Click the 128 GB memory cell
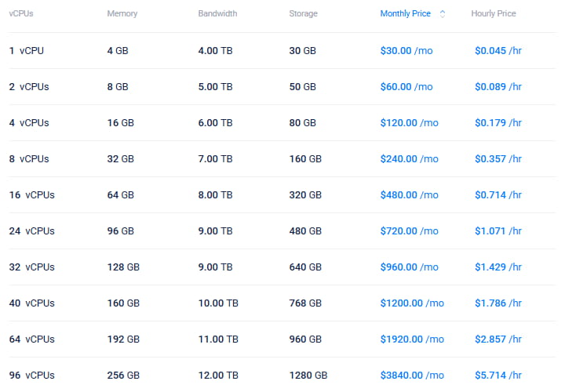Screen dimensions: 565x392 coord(123,267)
